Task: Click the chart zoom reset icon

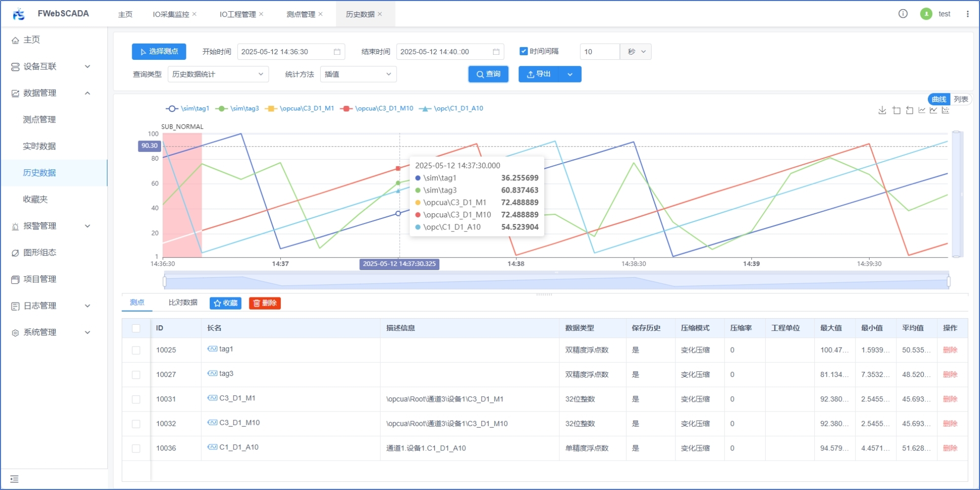Action: point(910,110)
